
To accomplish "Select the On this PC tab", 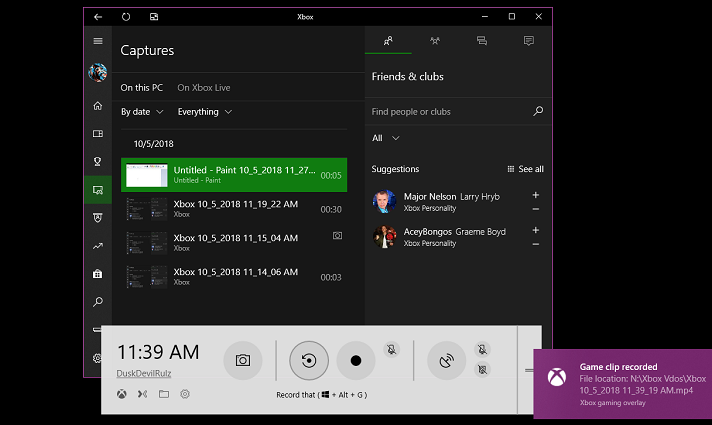I will [x=142, y=88].
